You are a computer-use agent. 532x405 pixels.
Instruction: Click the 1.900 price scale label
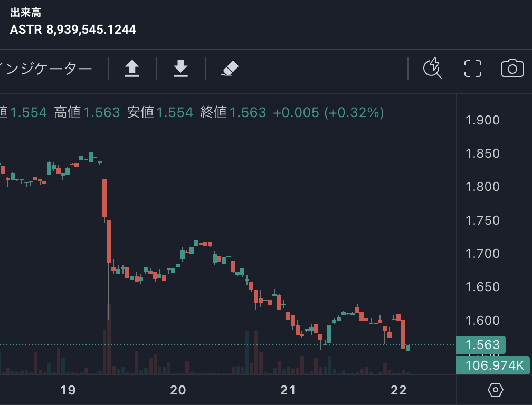(482, 120)
